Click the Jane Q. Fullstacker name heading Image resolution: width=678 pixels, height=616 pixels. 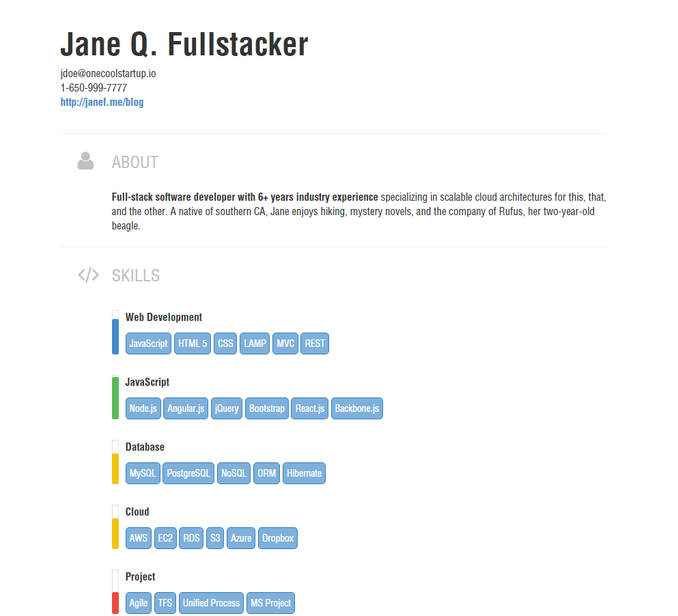(184, 45)
